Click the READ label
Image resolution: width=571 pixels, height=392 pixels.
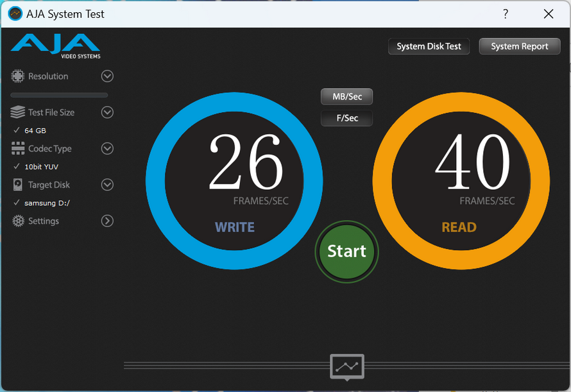click(459, 227)
